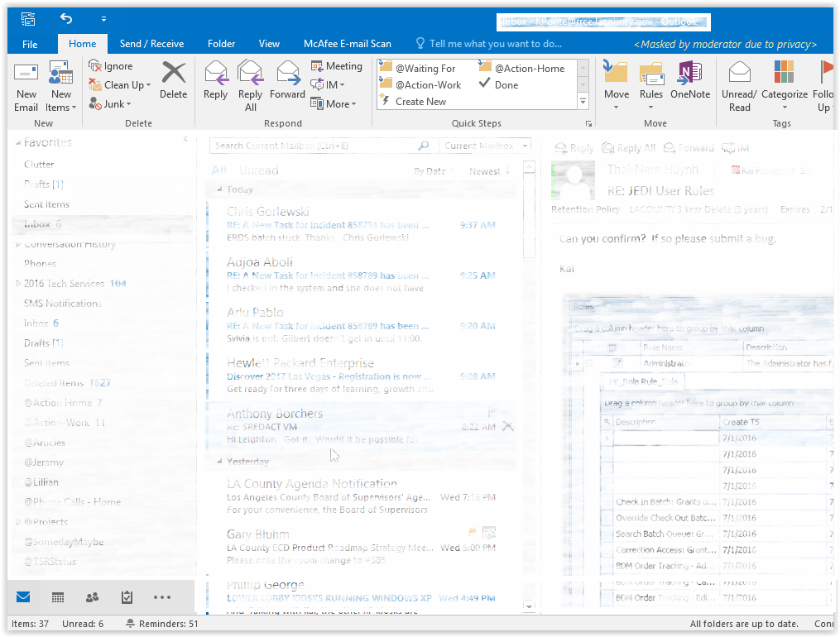Open the Quick Steps dialog launcher
This screenshot has height=637, width=840.
pyautogui.click(x=588, y=123)
